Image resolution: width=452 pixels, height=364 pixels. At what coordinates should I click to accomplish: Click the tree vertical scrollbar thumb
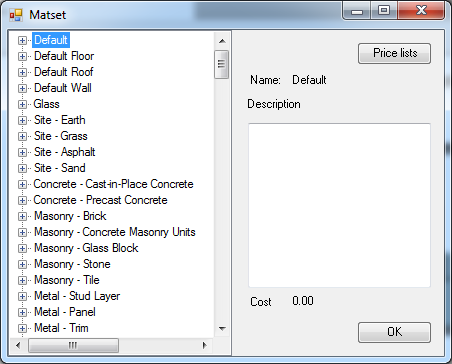pos(221,64)
